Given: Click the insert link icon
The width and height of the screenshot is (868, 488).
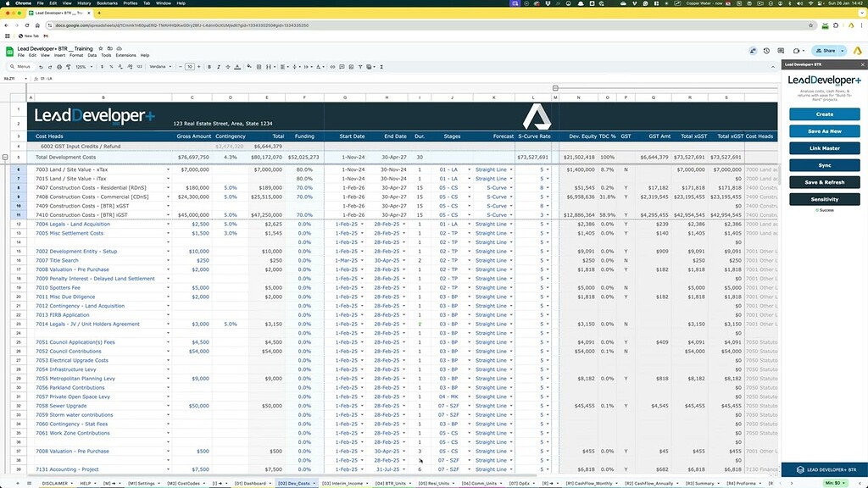Looking at the screenshot, I should point(332,67).
